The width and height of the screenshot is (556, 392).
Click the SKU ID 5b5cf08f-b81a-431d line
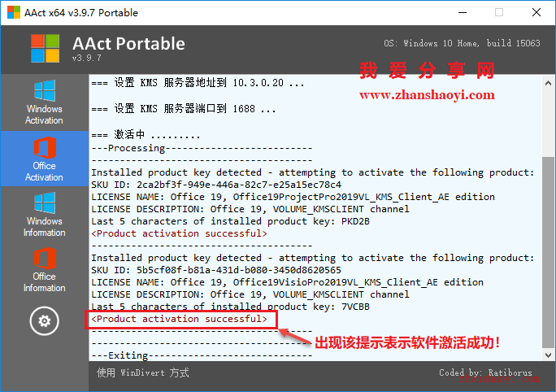click(x=216, y=270)
